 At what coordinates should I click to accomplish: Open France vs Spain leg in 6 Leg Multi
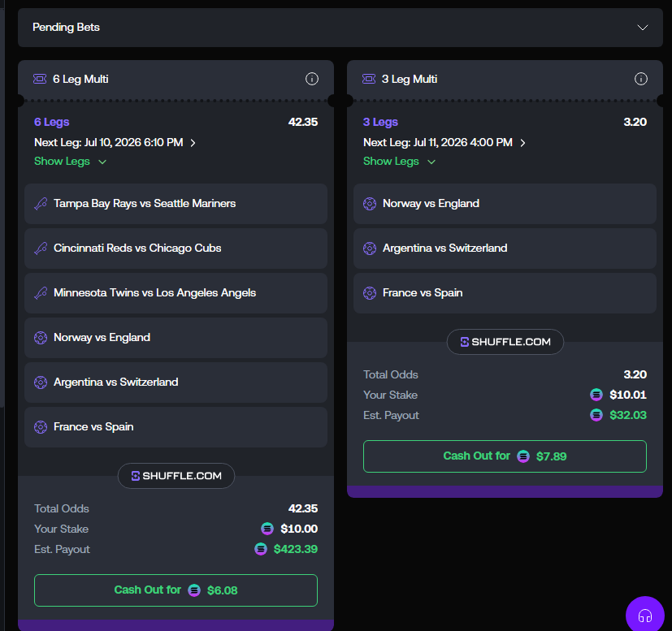(x=176, y=427)
